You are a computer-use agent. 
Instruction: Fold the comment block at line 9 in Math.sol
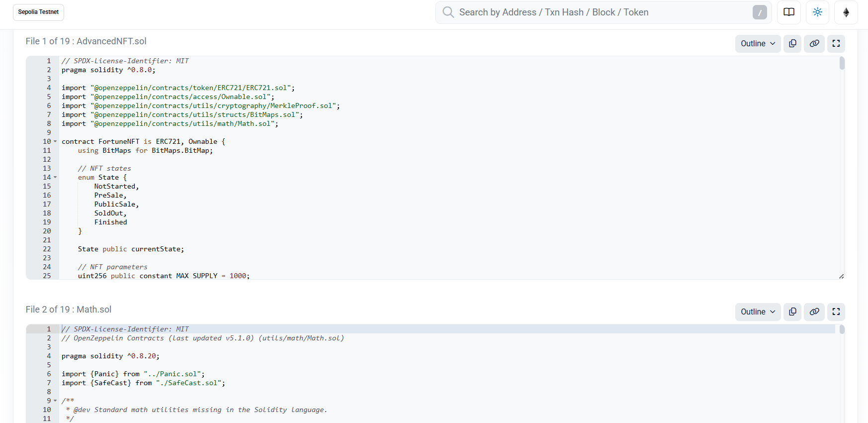pyautogui.click(x=55, y=401)
